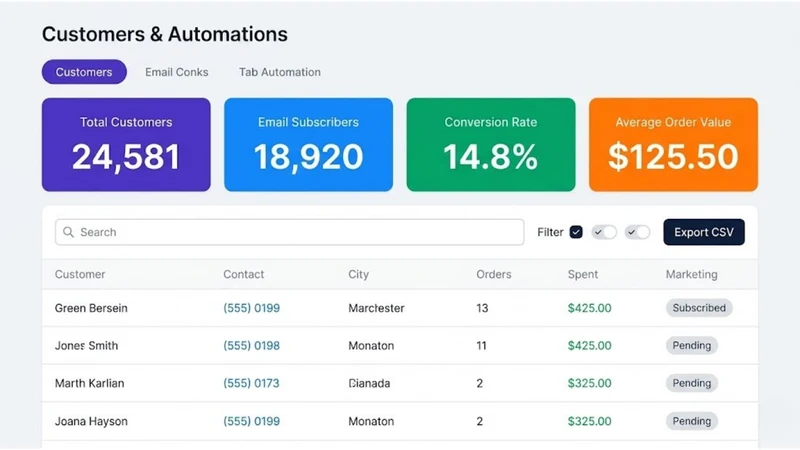Open customer Marth Karlian
This screenshot has height=450, width=800.
click(89, 383)
